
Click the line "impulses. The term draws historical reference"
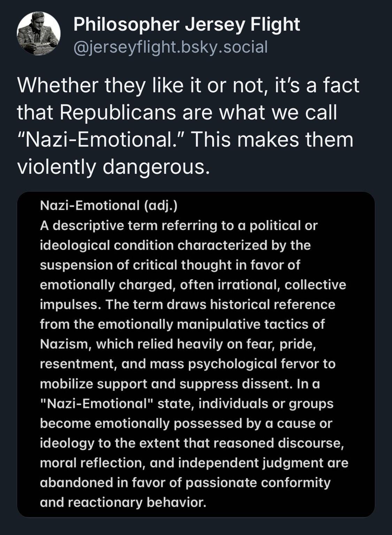[x=187, y=304]
